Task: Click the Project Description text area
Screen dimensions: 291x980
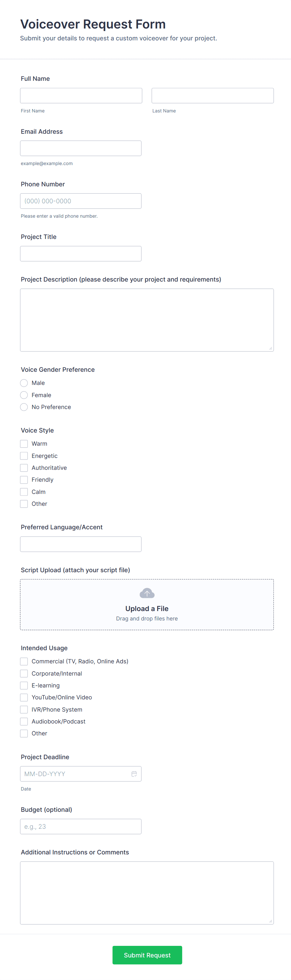Action: point(147,320)
